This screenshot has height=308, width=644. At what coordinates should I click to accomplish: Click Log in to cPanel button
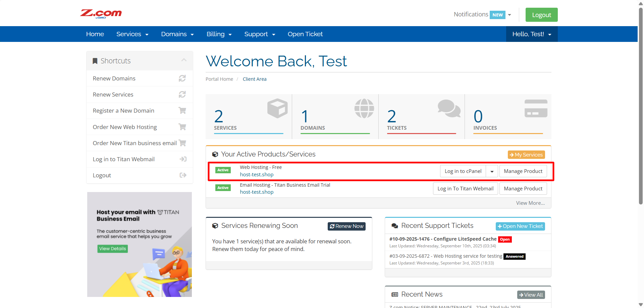pos(463,171)
